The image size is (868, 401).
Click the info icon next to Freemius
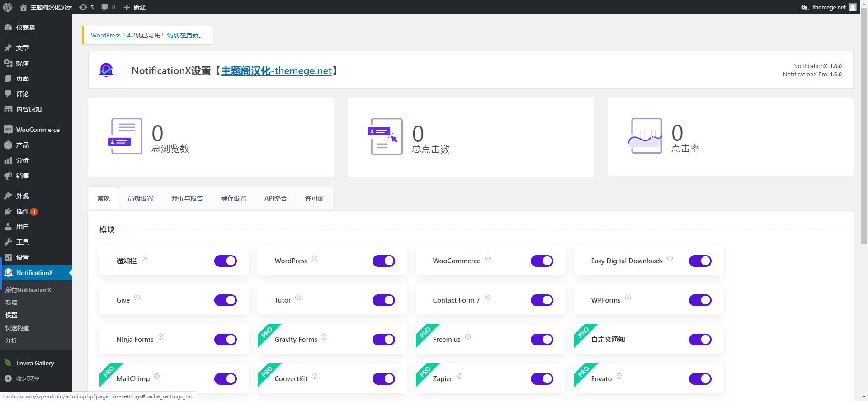[x=468, y=337]
